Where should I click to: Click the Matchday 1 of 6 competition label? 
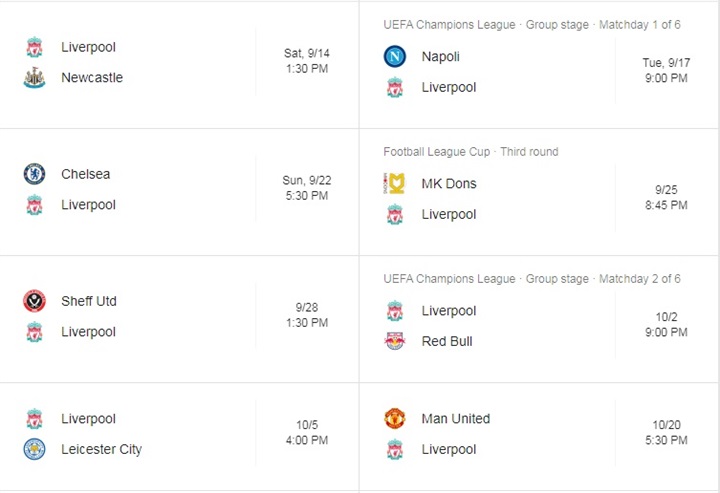[x=640, y=25]
